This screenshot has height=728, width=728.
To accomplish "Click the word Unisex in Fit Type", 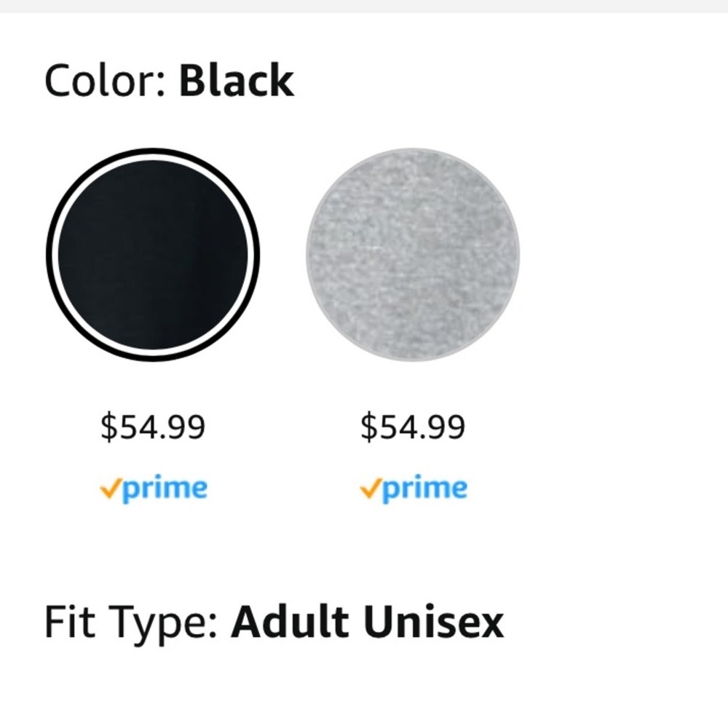I will coord(434,621).
